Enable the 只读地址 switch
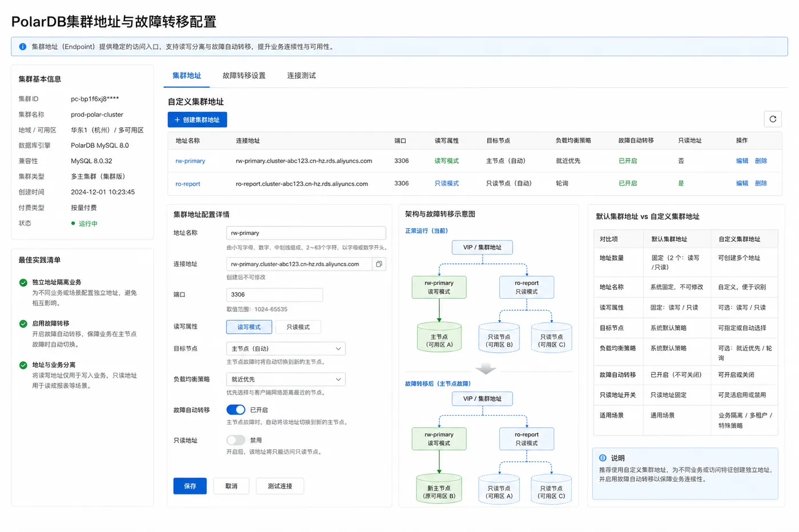 pos(236,440)
